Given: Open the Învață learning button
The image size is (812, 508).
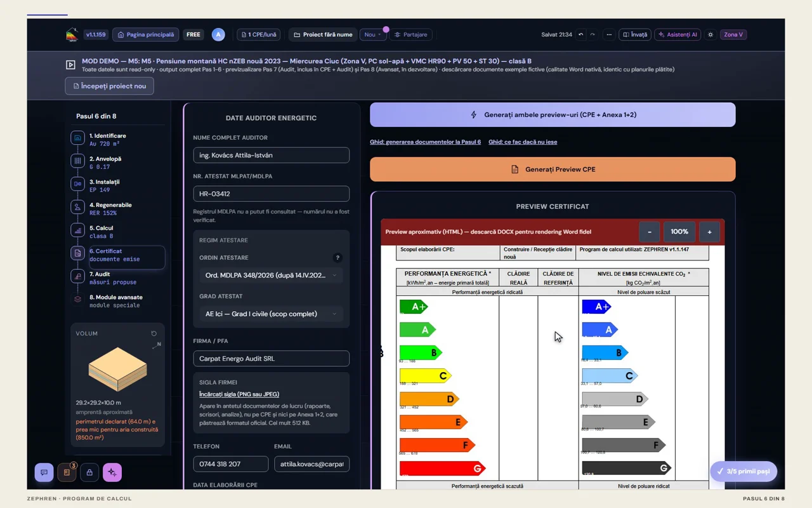Looking at the screenshot, I should (635, 35).
